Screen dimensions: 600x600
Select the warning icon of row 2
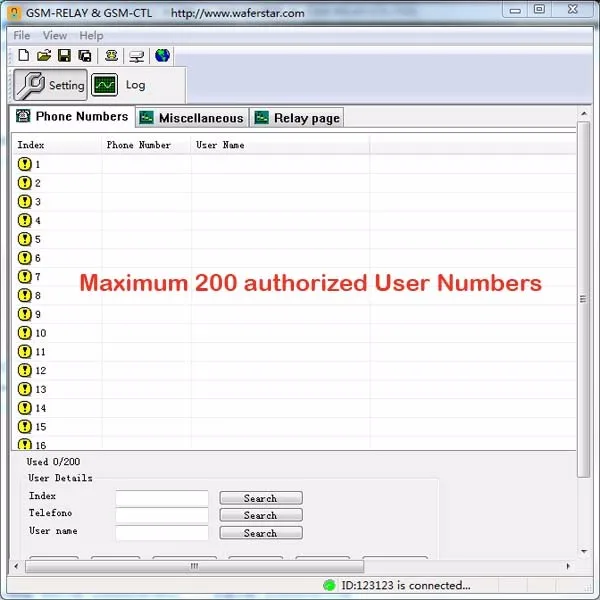point(24,183)
